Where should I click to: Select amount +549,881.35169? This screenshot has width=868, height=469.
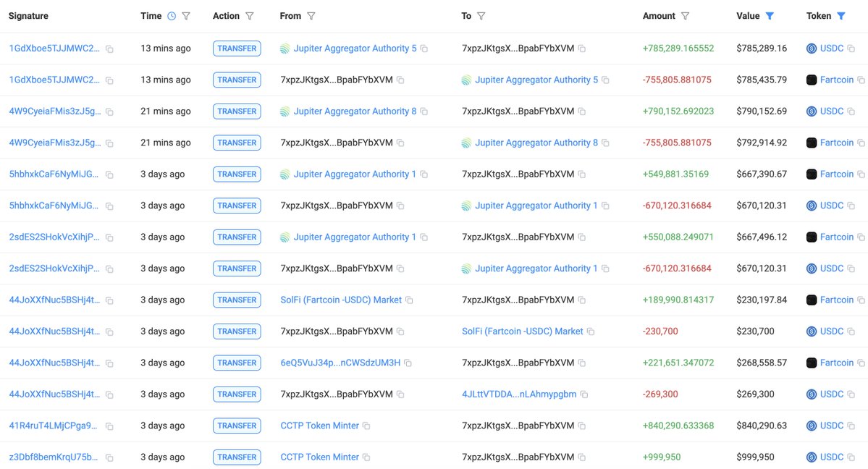click(x=675, y=174)
